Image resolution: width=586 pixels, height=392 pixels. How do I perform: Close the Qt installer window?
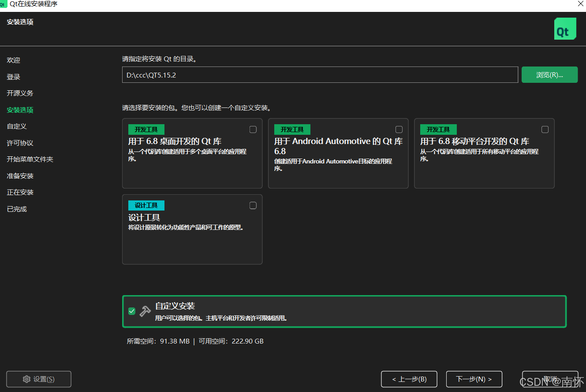pos(580,4)
